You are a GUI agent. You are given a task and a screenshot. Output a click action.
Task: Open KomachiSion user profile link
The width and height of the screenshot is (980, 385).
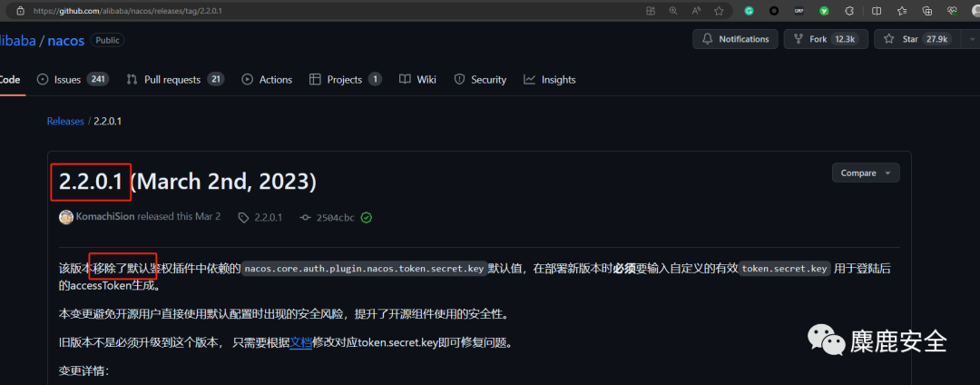tap(105, 217)
